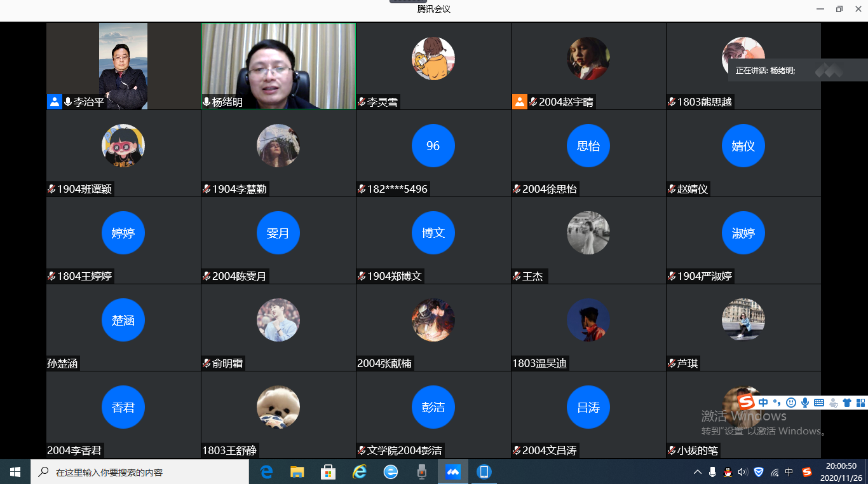Open the Sogou soft keyboard icon
Viewport: 868px width, 484px height.
click(819, 403)
